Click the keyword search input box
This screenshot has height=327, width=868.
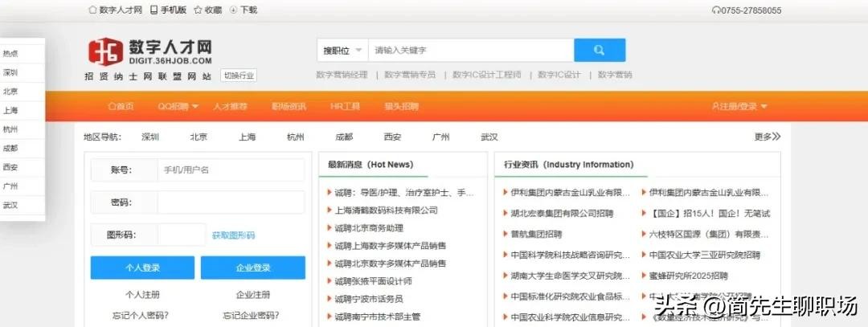point(470,51)
